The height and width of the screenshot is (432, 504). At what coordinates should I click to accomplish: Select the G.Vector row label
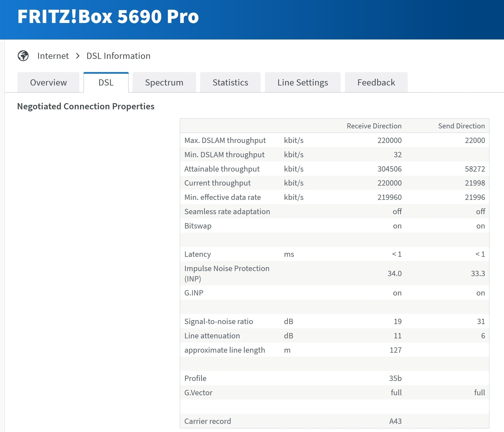(x=198, y=392)
